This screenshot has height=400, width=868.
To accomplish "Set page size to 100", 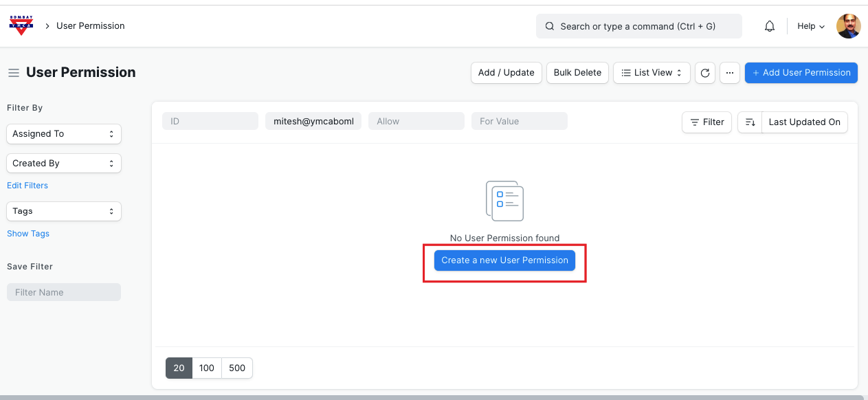I will pyautogui.click(x=207, y=368).
